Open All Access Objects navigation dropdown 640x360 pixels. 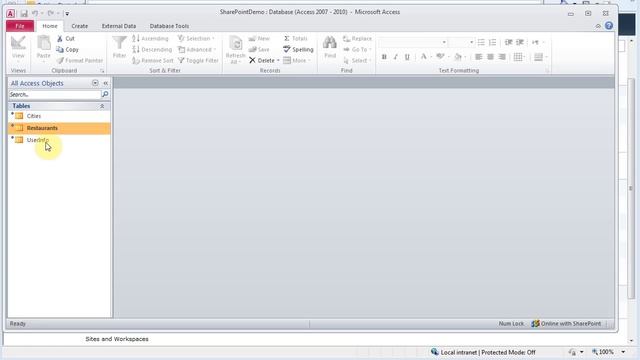pyautogui.click(x=95, y=83)
